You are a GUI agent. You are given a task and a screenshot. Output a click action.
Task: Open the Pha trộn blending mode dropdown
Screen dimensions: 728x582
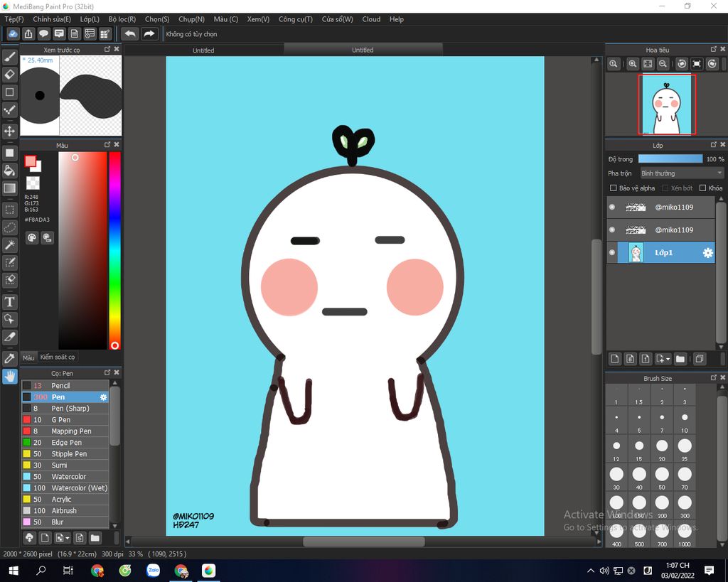coord(681,173)
